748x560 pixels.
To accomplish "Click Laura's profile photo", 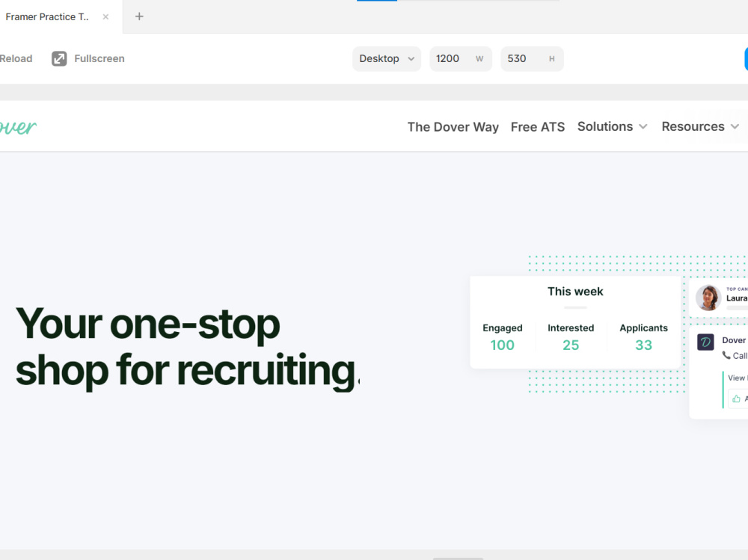I will [x=708, y=298].
